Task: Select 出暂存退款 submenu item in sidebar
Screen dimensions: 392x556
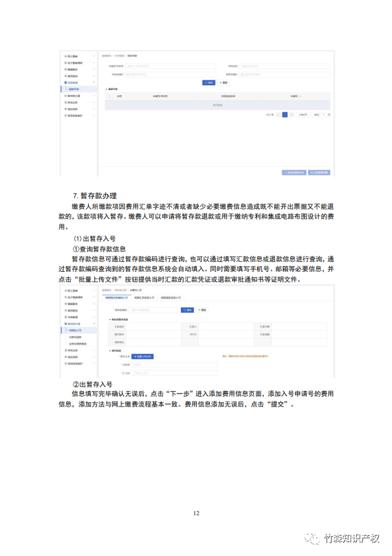Action: click(x=75, y=337)
